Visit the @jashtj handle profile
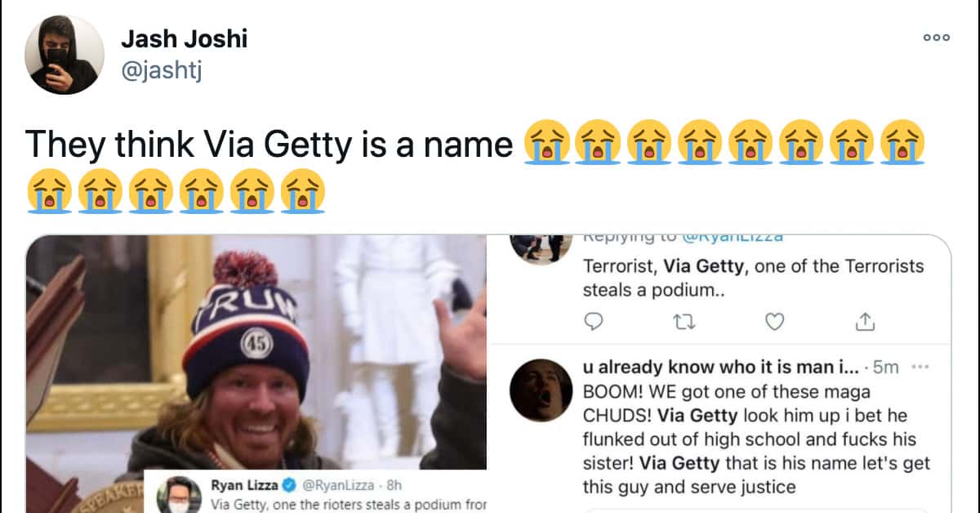Image resolution: width=980 pixels, height=513 pixels. 161,71
